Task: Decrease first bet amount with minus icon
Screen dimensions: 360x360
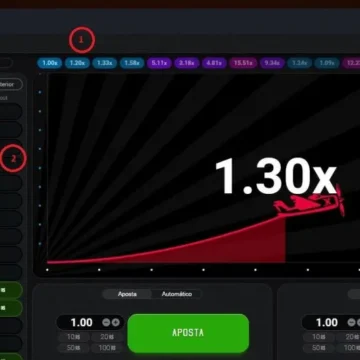Action: pos(106,322)
